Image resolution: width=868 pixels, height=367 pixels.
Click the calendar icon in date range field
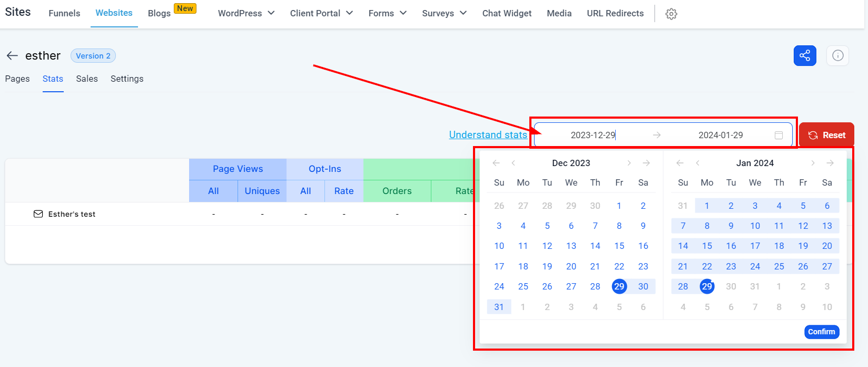click(x=778, y=135)
